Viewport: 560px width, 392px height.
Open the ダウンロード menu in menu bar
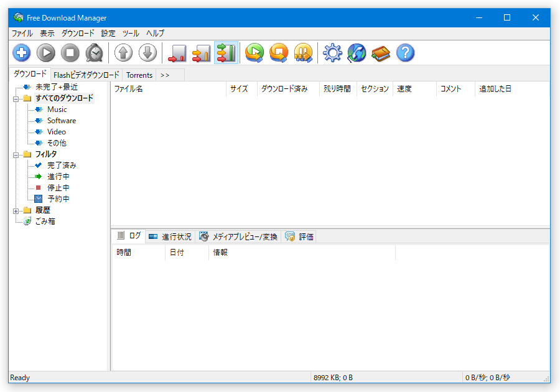tap(78, 33)
